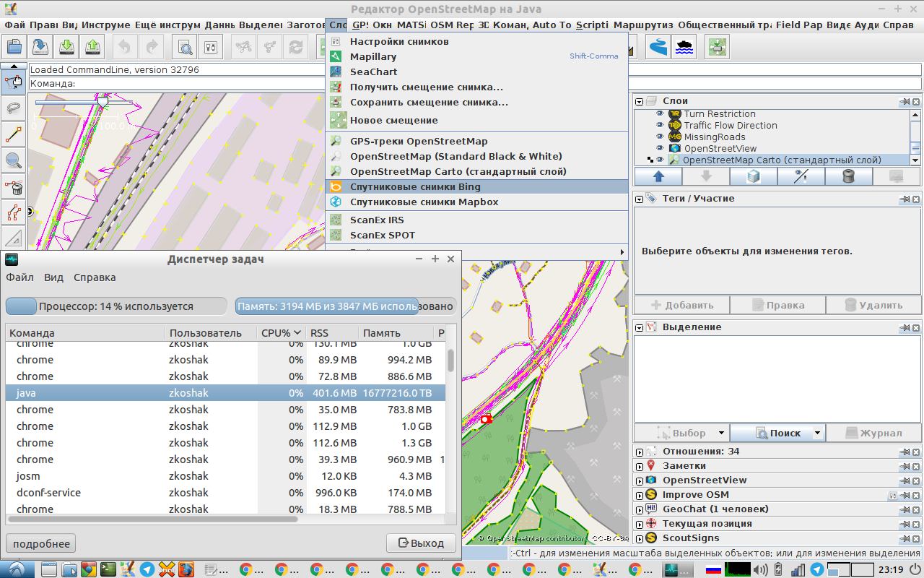
Task: Move the layer up with blue arrow
Action: point(658,176)
